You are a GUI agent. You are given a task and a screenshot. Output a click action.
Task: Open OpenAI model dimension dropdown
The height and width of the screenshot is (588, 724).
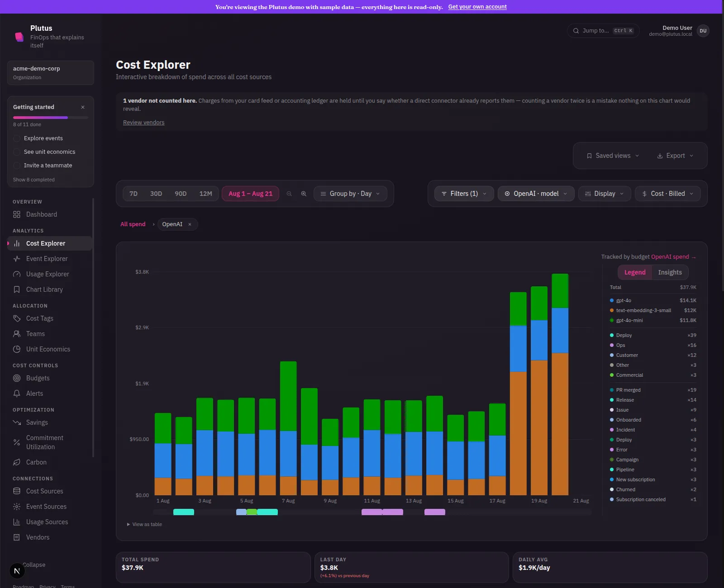point(536,194)
